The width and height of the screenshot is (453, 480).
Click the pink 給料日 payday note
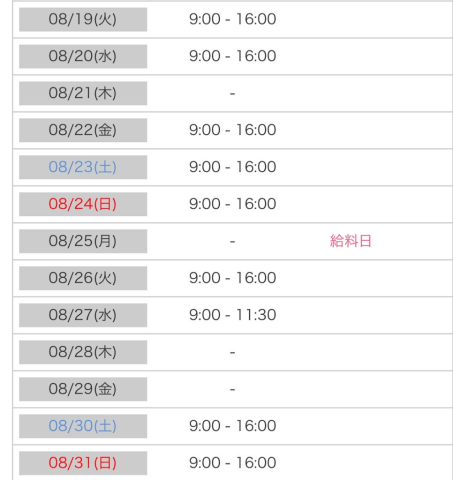pos(351,241)
